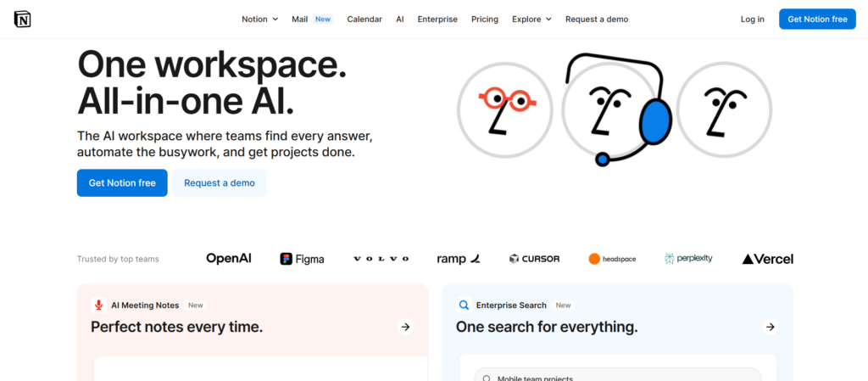Open the arrow on One search card
868x381 pixels.
click(x=770, y=327)
